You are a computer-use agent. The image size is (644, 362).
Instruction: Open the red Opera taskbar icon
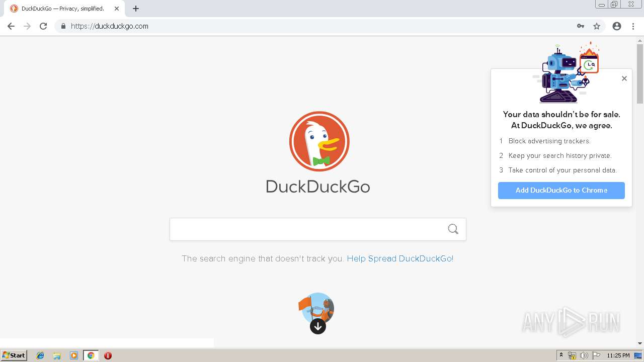click(x=108, y=355)
